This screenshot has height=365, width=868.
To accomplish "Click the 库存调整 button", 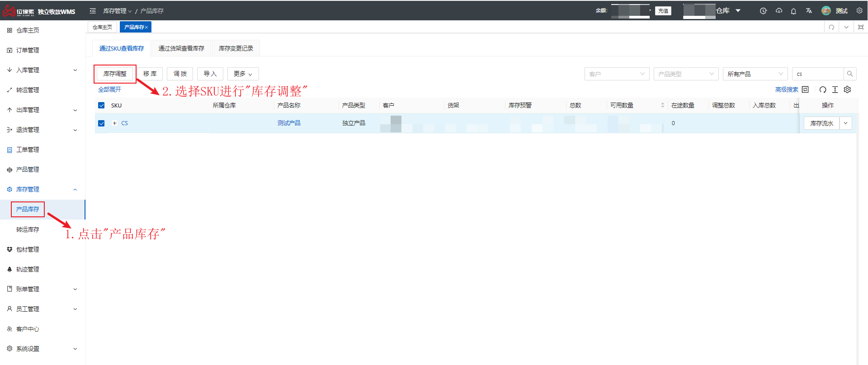I will coord(115,74).
